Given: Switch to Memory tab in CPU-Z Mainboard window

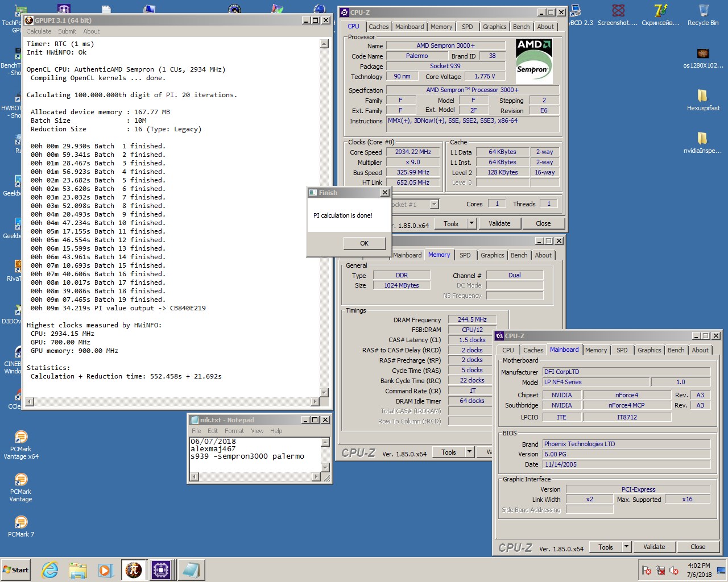Looking at the screenshot, I should 595,350.
